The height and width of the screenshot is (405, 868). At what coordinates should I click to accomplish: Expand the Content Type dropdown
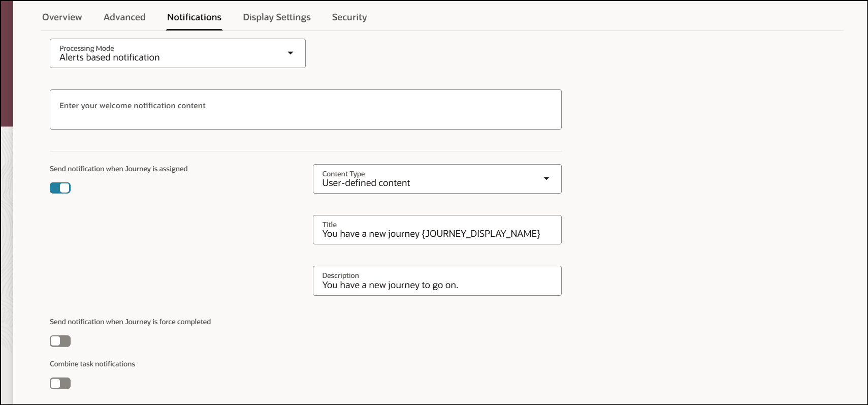[437, 179]
